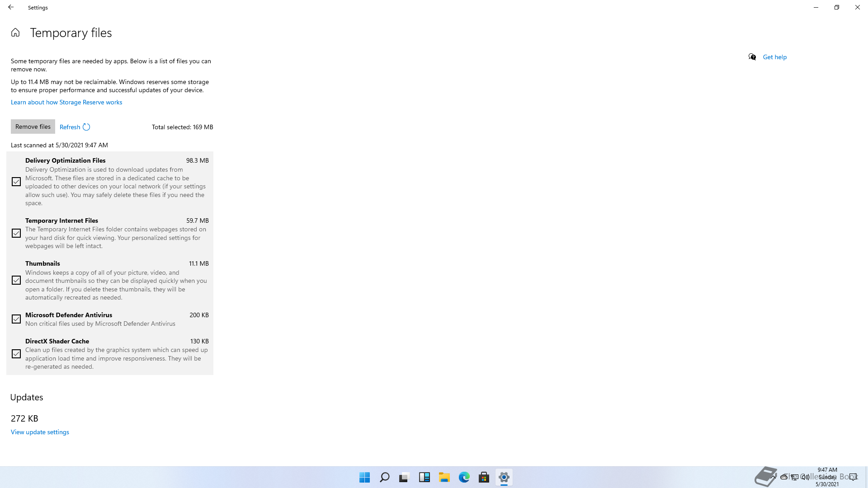This screenshot has height=488, width=868.
Task: Minimize the Settings window
Action: [816, 7]
